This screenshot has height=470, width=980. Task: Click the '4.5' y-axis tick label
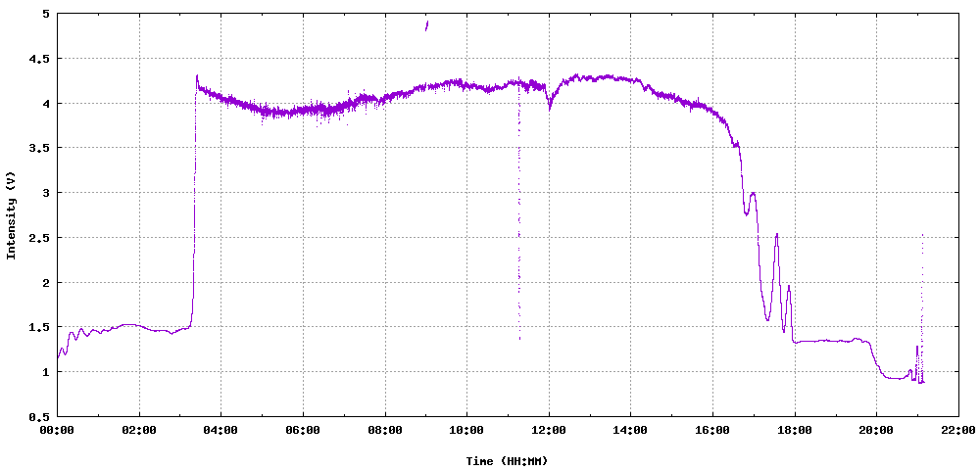(40, 59)
